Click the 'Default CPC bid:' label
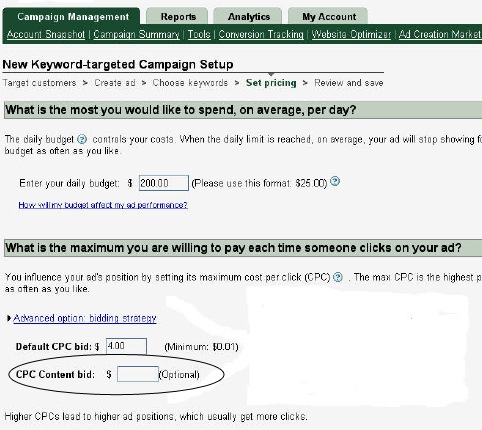Viewport: 482px width, 430px height. [x=54, y=347]
